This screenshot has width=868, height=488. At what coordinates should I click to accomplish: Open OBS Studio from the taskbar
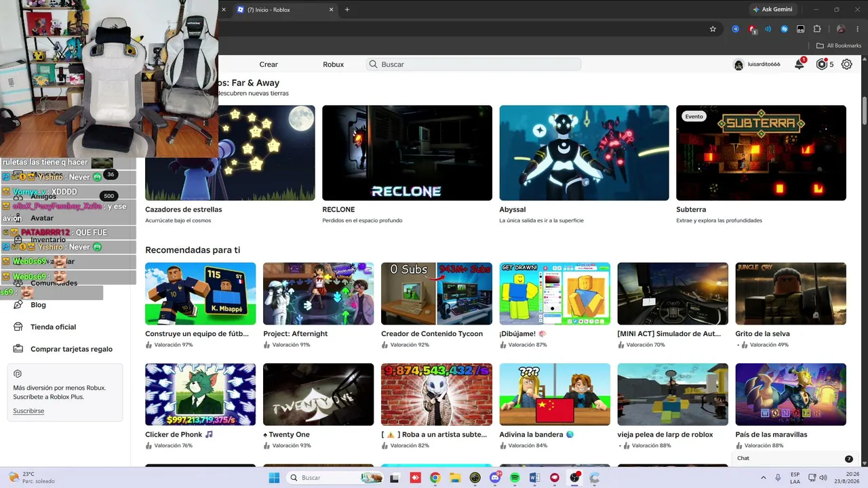[x=574, y=478]
